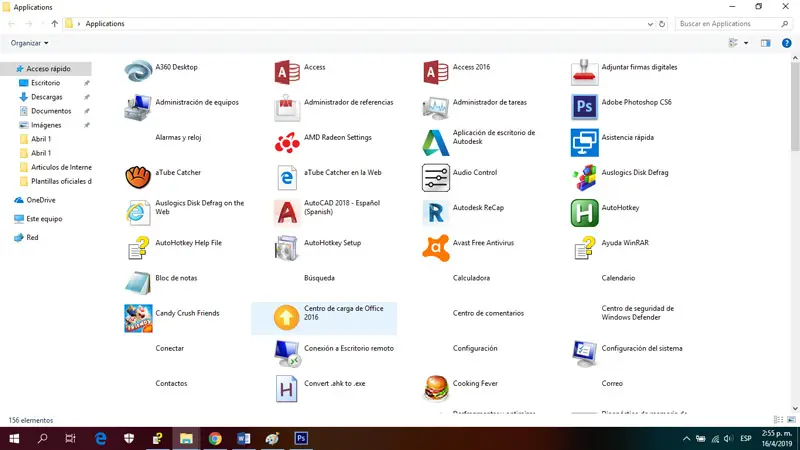Launch Asistencia rápida icon

coord(584,142)
